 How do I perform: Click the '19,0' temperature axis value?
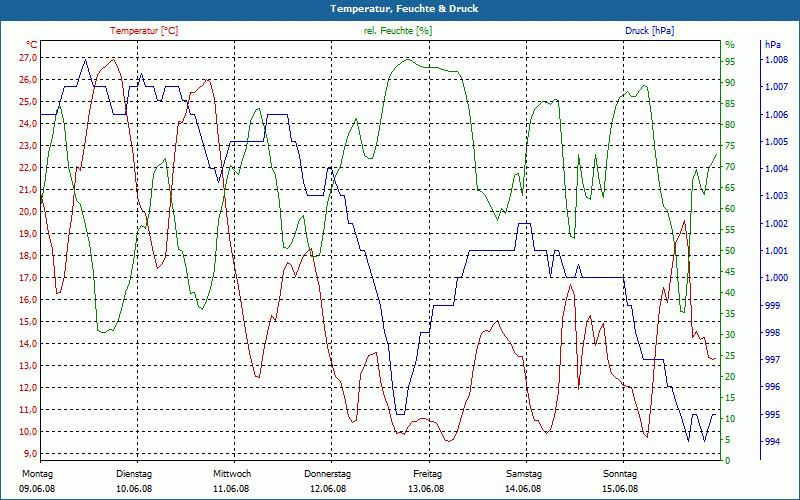(28, 234)
